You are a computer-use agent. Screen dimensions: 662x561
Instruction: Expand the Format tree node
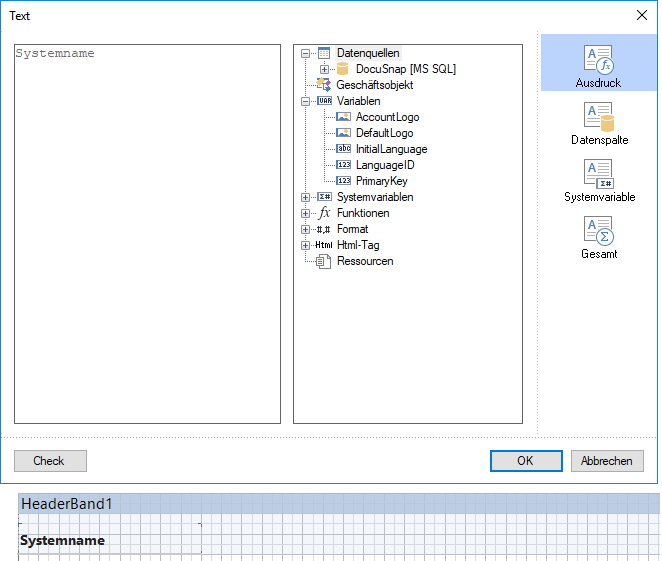pyautogui.click(x=305, y=229)
